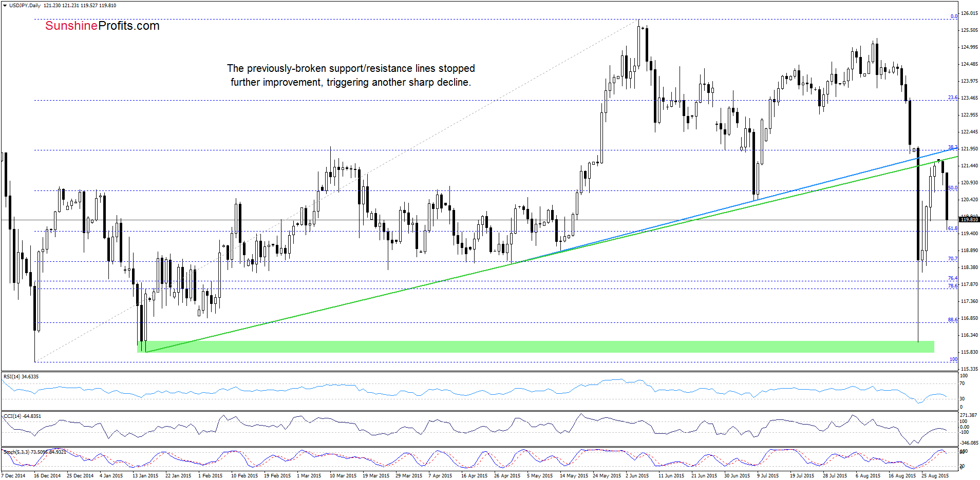Click the 118.380 price axis label
This screenshot has height=480, width=980.
tap(969, 267)
